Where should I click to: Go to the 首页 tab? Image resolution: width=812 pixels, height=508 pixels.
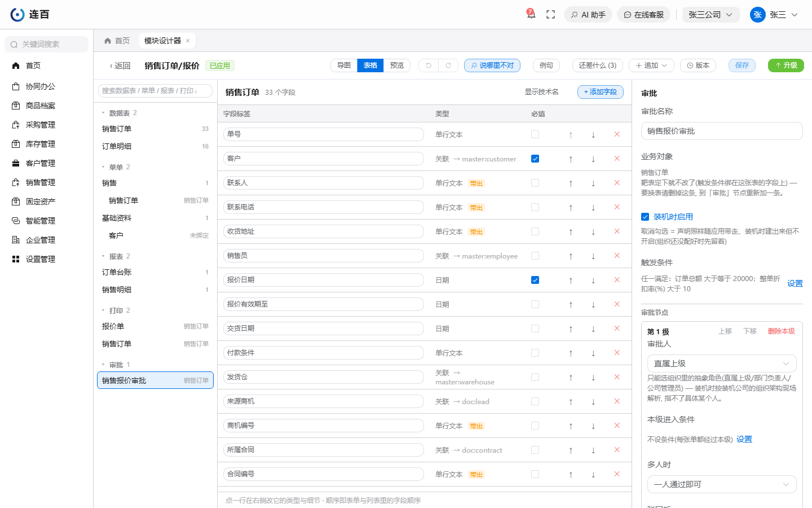(x=117, y=41)
